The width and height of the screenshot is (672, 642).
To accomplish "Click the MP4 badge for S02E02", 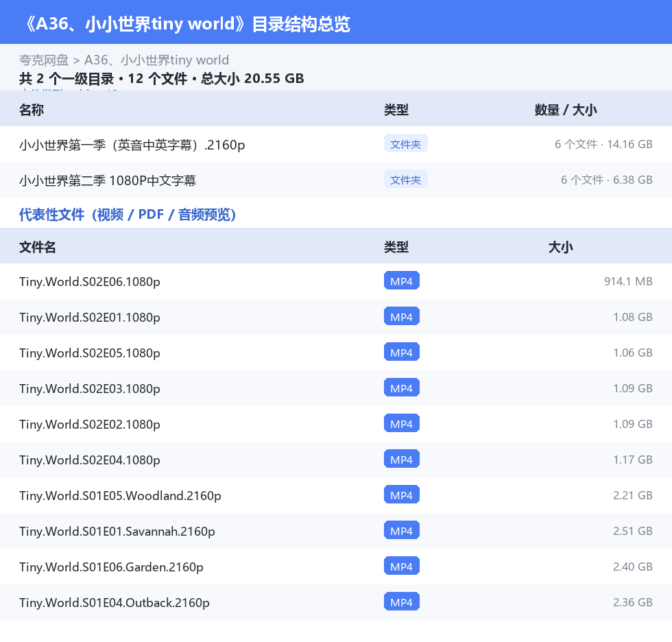I will coord(402,423).
